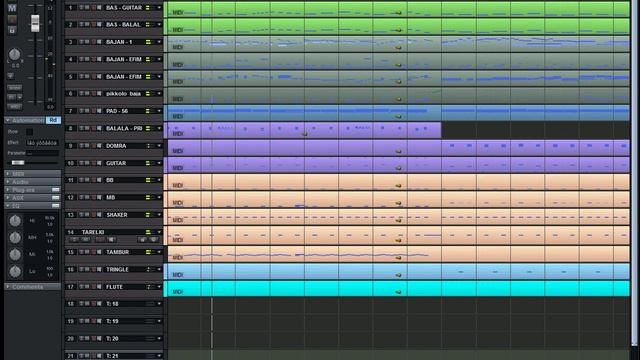This screenshot has width=640, height=360.
Task: Collapse the EQ section
Action: click(x=8, y=206)
